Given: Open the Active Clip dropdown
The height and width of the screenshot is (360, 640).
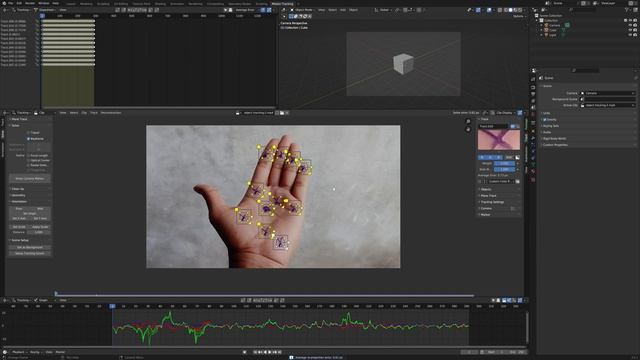Looking at the screenshot, I should point(608,105).
